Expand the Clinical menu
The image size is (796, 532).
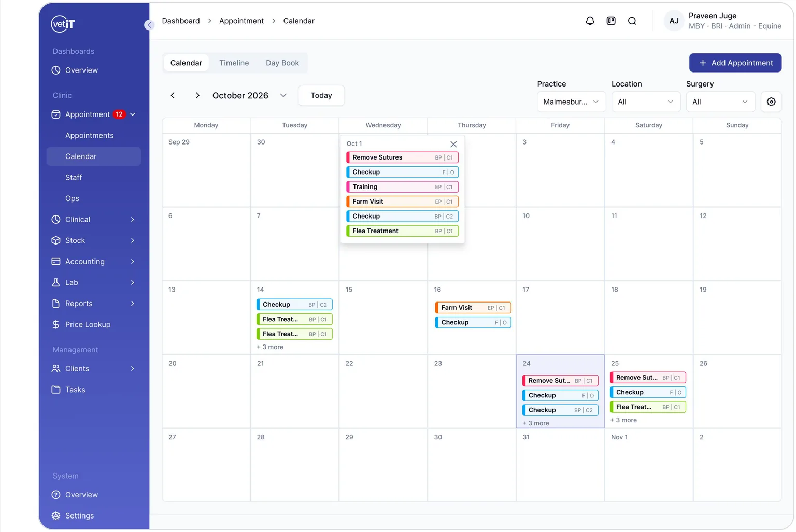94,220
